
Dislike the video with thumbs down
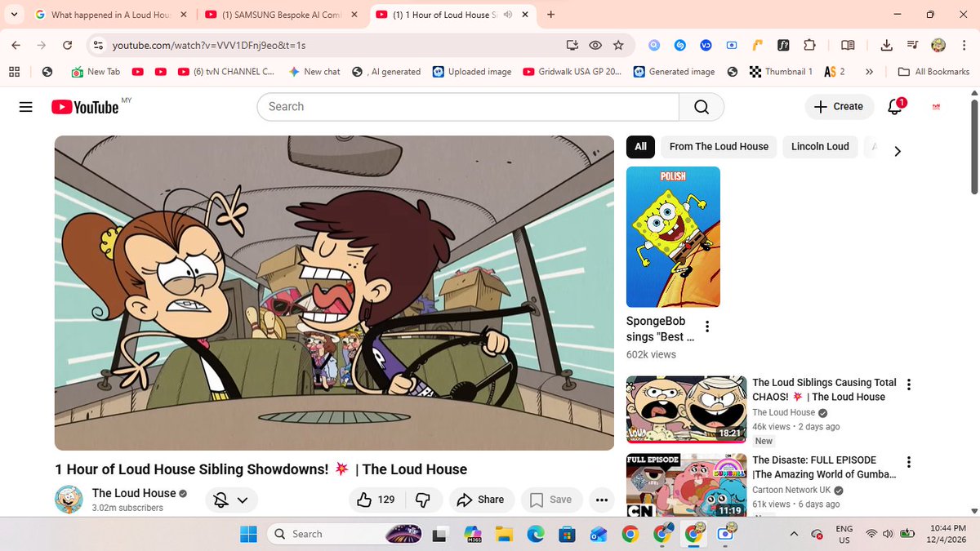(x=423, y=500)
